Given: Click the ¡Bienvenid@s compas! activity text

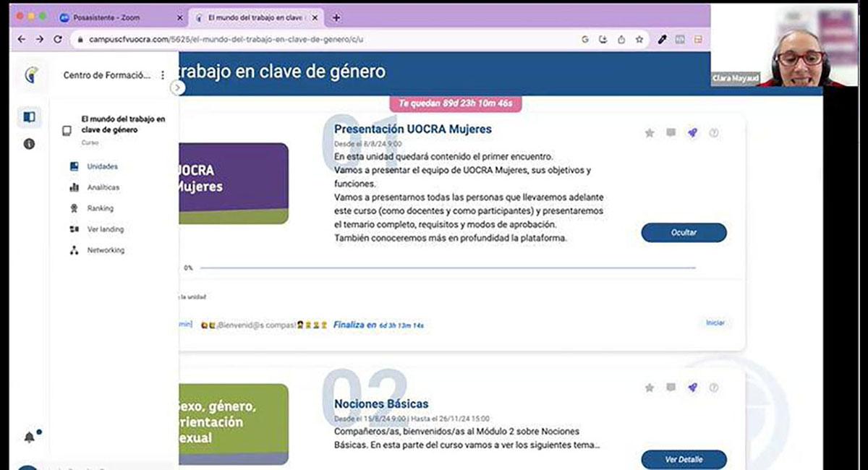Looking at the screenshot, I should point(264,325).
